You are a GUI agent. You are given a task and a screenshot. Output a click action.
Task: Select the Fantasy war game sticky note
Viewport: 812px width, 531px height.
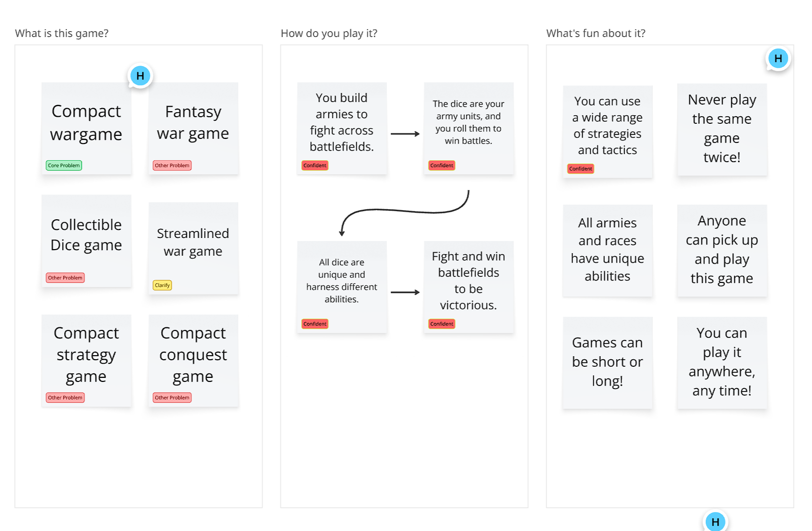click(x=193, y=128)
